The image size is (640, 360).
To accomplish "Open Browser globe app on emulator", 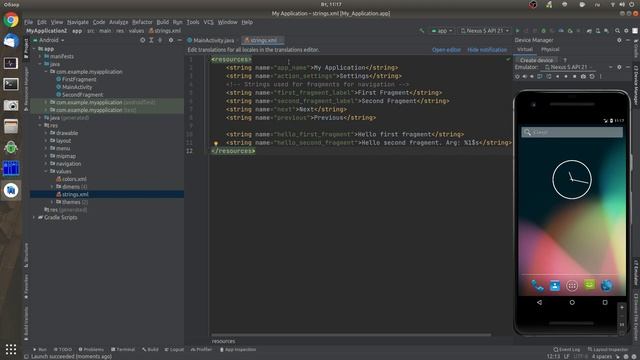I will (x=607, y=286).
